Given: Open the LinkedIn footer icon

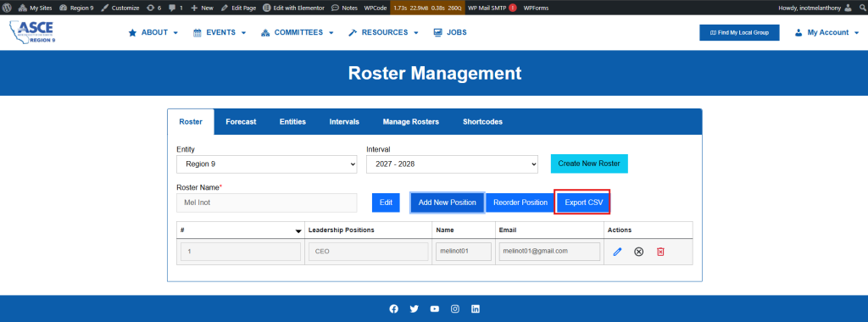Looking at the screenshot, I should coord(476,309).
